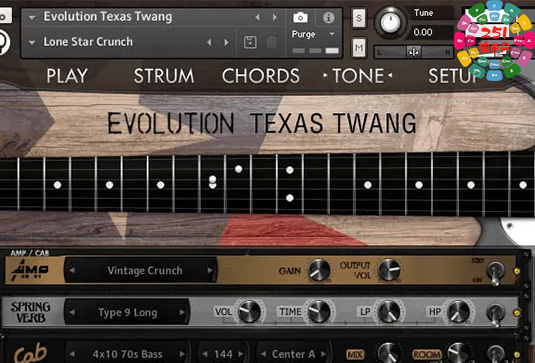Click the Spring Verb LP knob
Image resolution: width=535 pixels, height=363 pixels.
389,311
